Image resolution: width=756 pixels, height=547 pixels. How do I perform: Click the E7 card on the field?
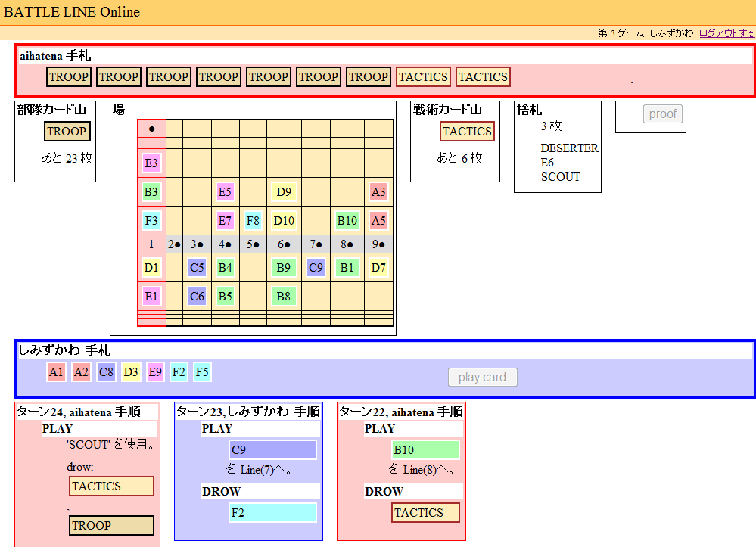pyautogui.click(x=226, y=221)
